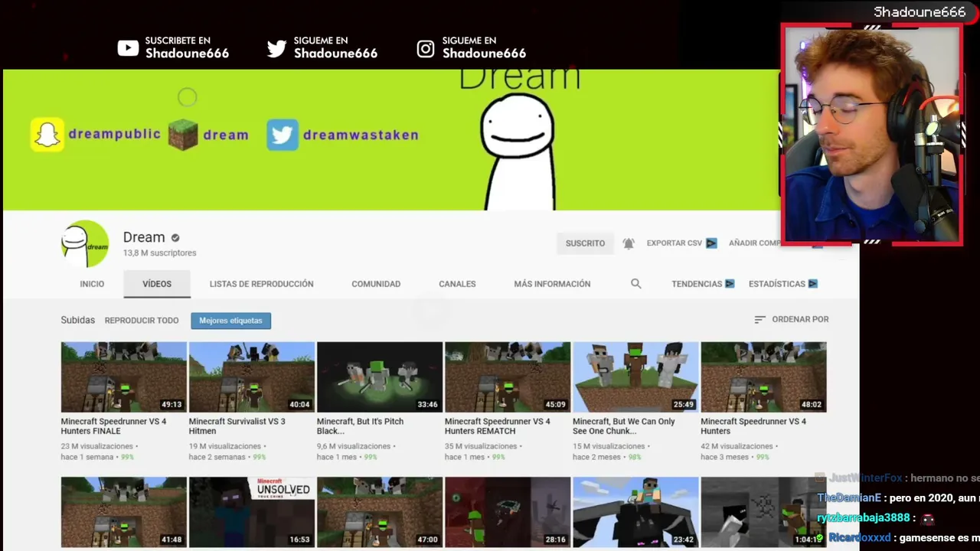
Task: Click the 'hace 3 meses' text
Action: click(725, 458)
